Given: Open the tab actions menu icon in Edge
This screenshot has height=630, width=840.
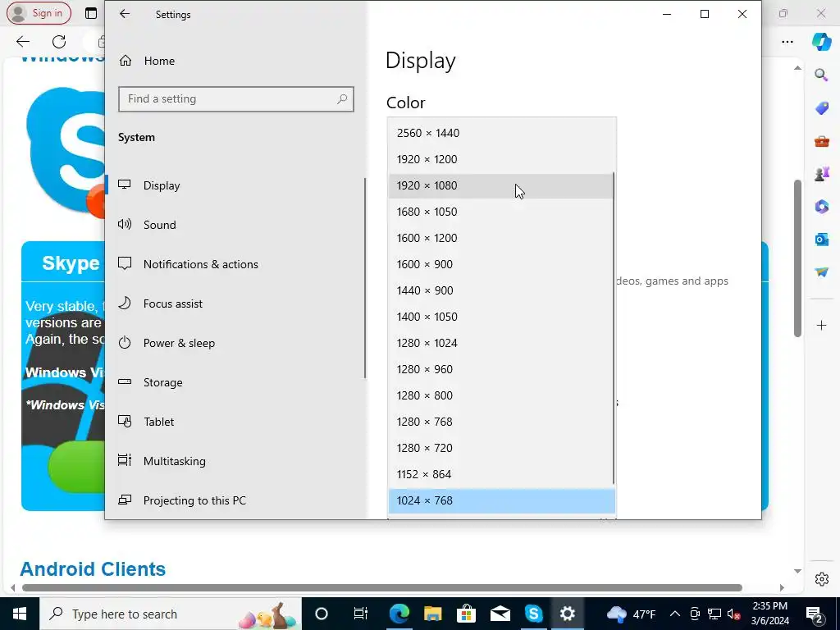Looking at the screenshot, I should (x=91, y=13).
